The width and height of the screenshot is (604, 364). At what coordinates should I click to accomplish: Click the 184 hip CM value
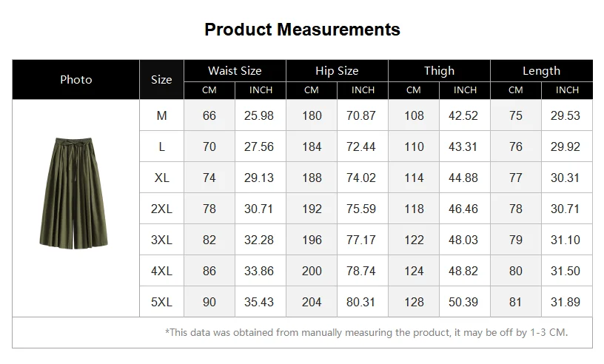pos(312,146)
